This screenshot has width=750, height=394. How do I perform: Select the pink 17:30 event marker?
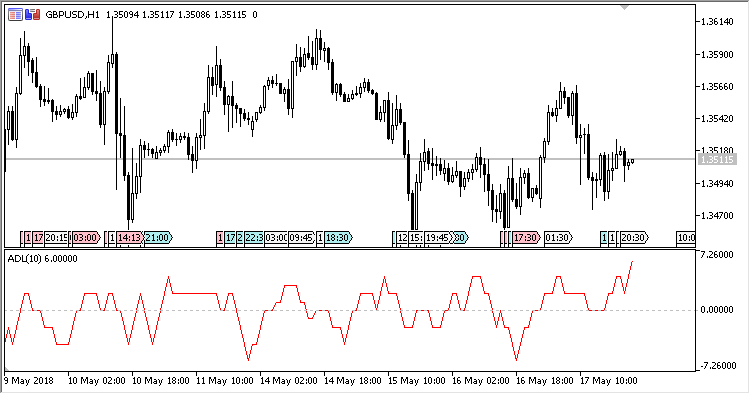point(526,238)
